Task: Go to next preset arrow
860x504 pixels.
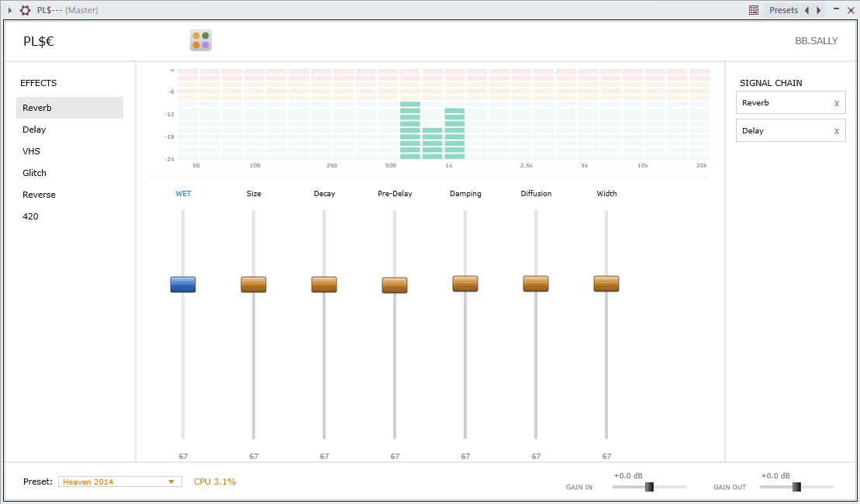Action: pyautogui.click(x=818, y=10)
